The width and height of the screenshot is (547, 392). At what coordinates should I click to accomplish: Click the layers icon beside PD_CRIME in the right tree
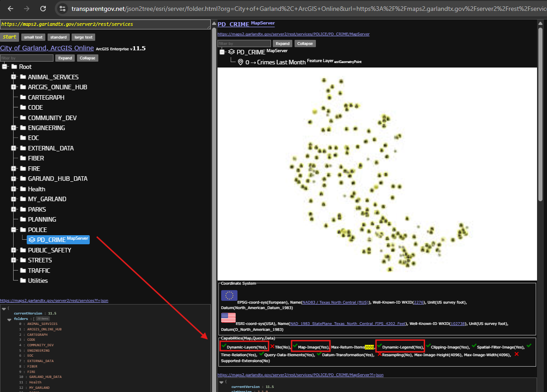pyautogui.click(x=231, y=52)
